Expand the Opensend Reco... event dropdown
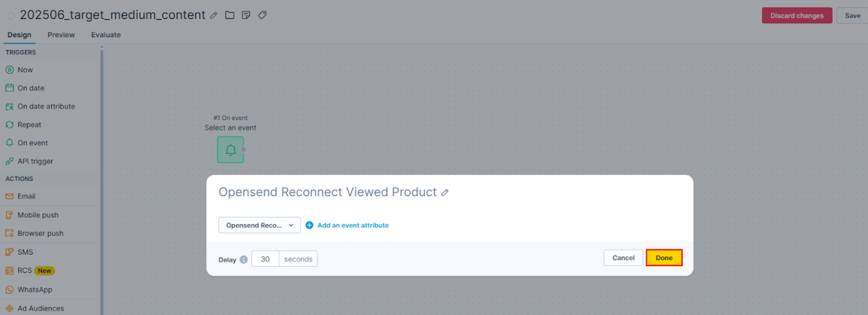This screenshot has width=868, height=315. (259, 225)
